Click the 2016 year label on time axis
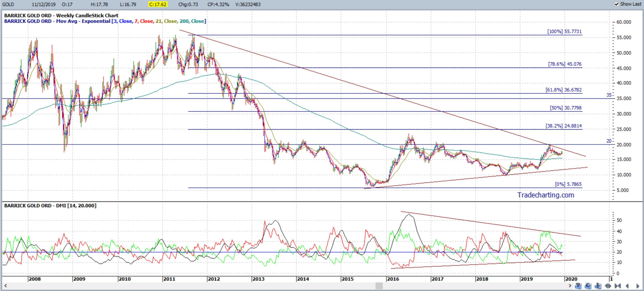The image size is (644, 291). pyautogui.click(x=393, y=279)
